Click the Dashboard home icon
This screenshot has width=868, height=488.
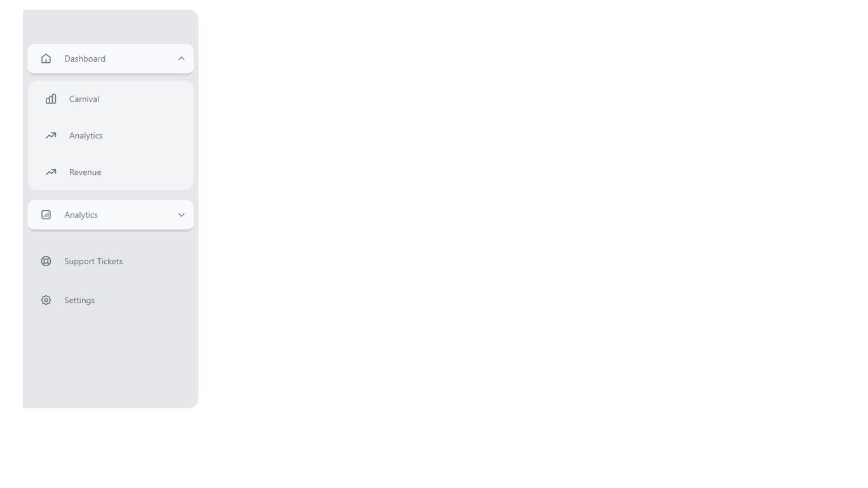(46, 58)
